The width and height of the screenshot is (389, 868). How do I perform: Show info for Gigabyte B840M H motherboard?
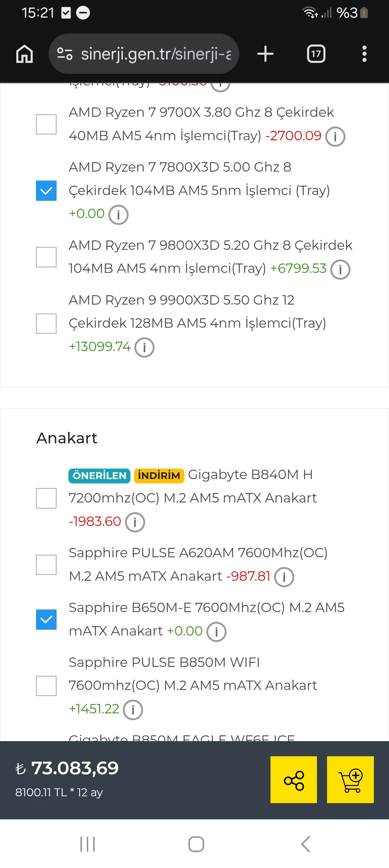point(135,522)
